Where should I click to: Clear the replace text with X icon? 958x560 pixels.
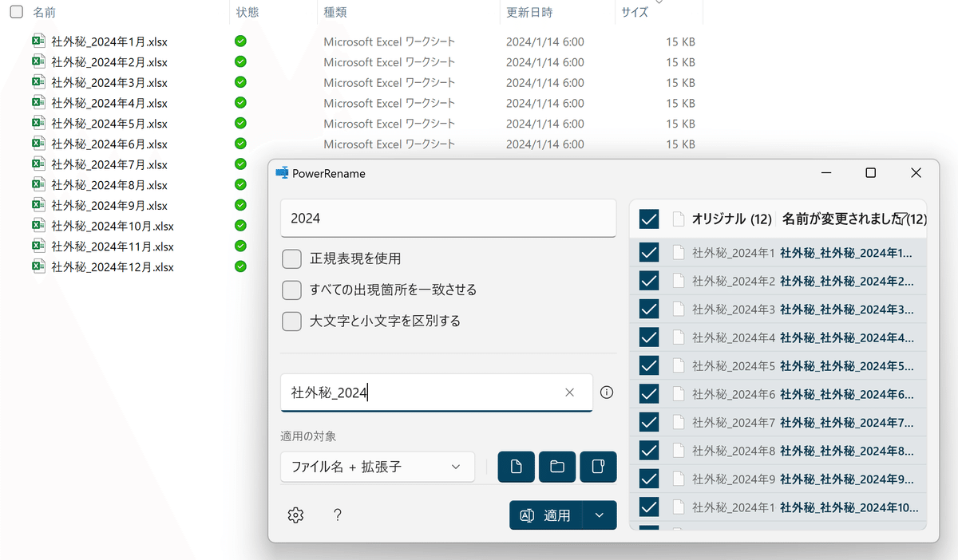569,392
